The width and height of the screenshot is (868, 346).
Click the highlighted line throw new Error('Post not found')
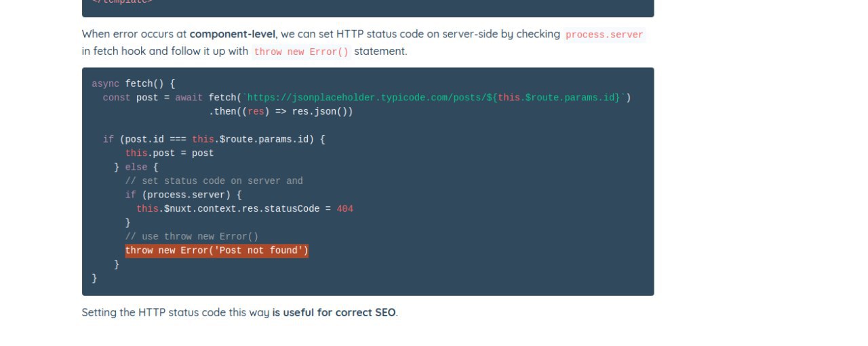(217, 251)
